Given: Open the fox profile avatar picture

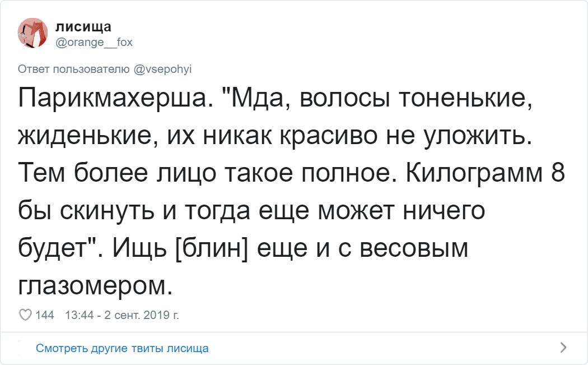Looking at the screenshot, I should [x=32, y=33].
